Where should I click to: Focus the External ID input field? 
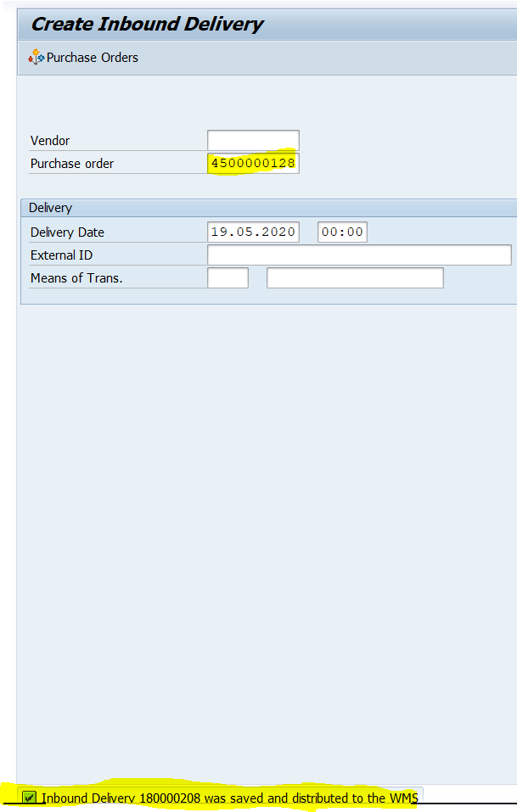pyautogui.click(x=359, y=255)
